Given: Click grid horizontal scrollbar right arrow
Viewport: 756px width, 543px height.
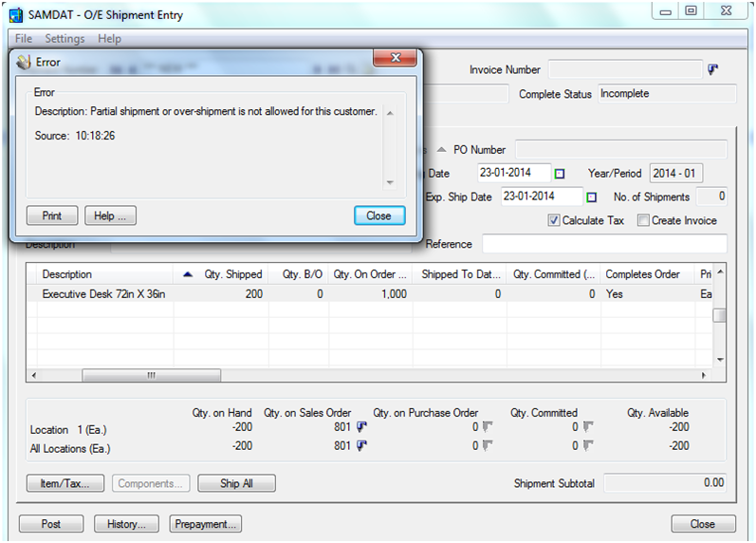Looking at the screenshot, I should (704, 375).
